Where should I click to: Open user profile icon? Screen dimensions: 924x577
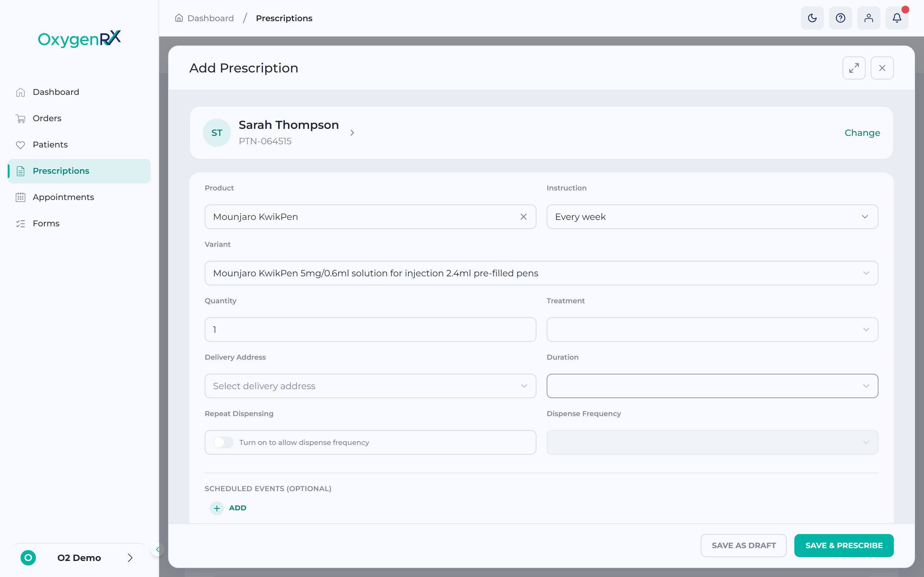[x=868, y=18]
